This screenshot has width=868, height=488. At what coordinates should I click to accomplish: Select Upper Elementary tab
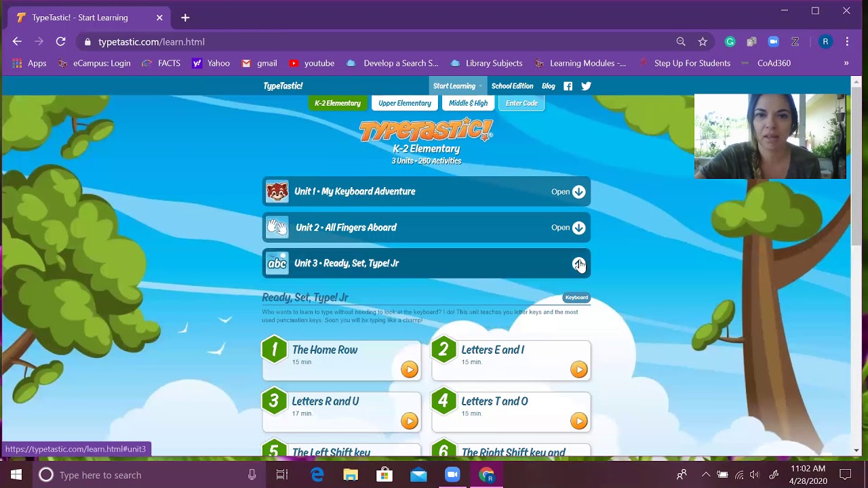(x=405, y=103)
